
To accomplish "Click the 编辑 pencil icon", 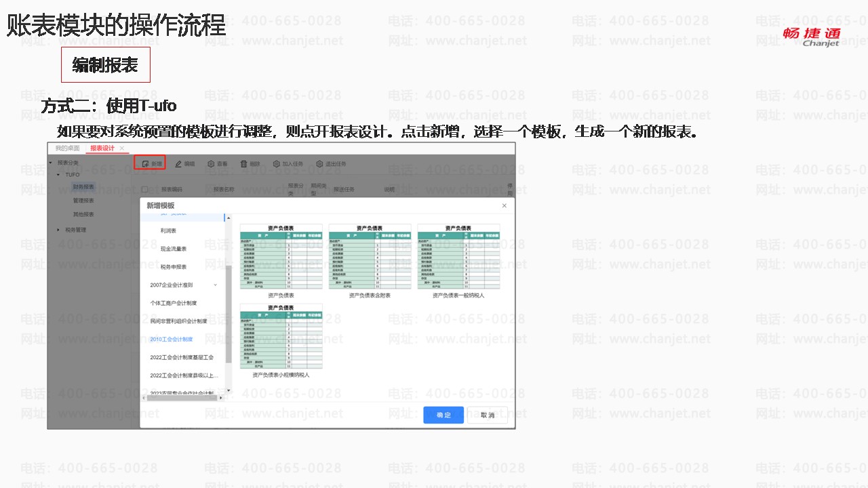I will [178, 164].
